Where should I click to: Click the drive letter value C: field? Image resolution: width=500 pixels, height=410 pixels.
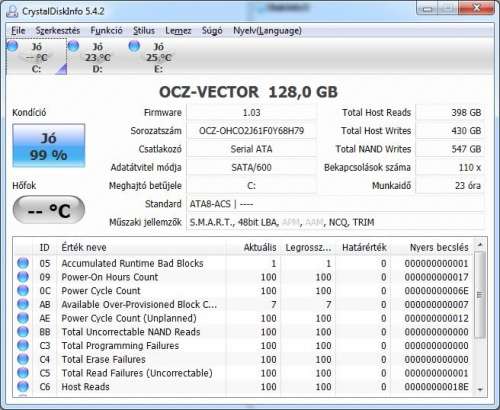(x=251, y=186)
